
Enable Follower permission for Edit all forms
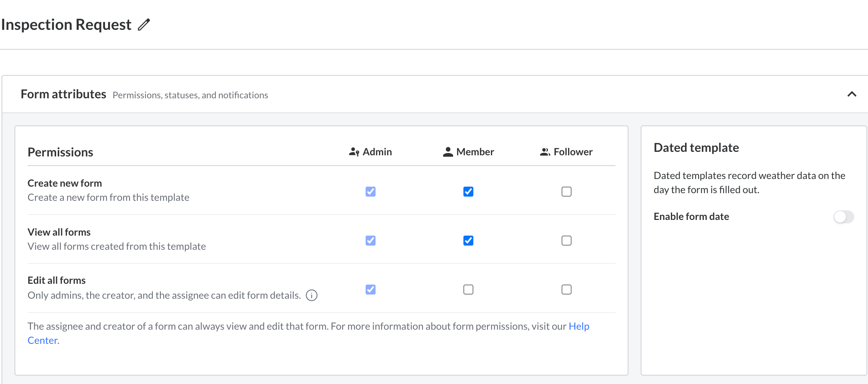coord(566,290)
